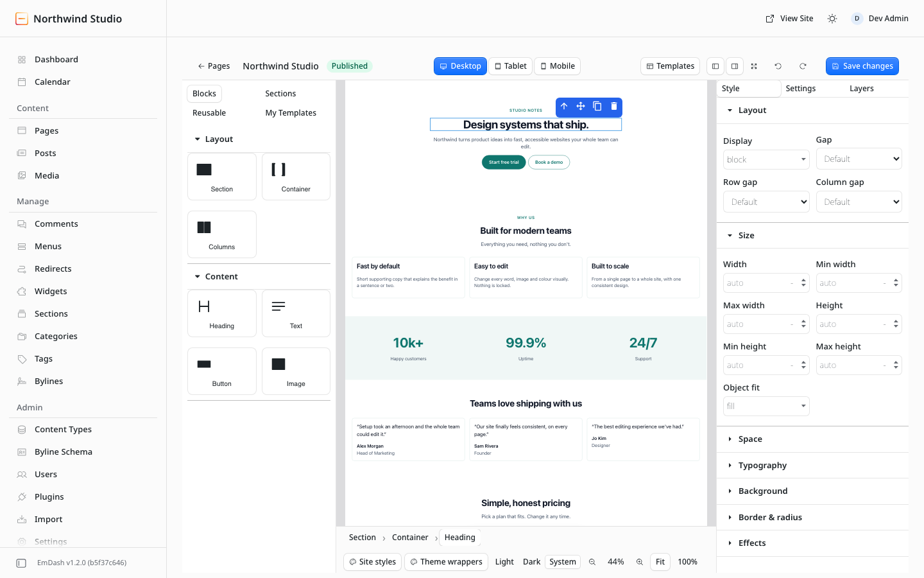The image size is (924, 578).
Task: Expand the Border & radius section
Action: [x=812, y=518]
